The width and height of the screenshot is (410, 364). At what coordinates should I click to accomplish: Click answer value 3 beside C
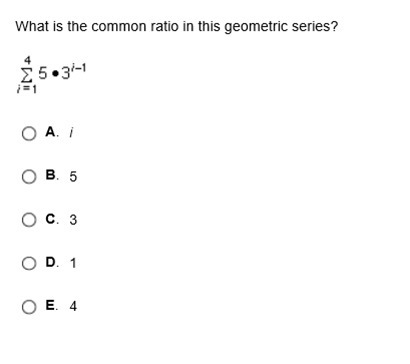[x=73, y=220]
